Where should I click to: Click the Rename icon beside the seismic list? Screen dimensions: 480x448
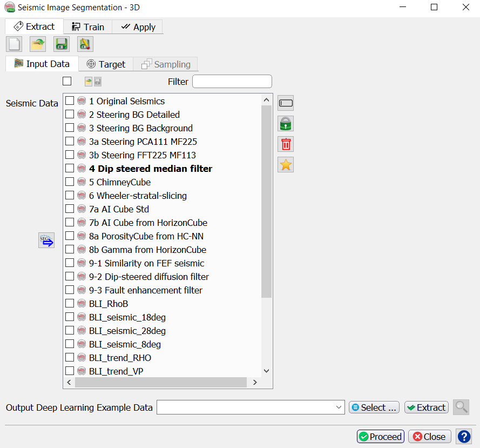286,103
